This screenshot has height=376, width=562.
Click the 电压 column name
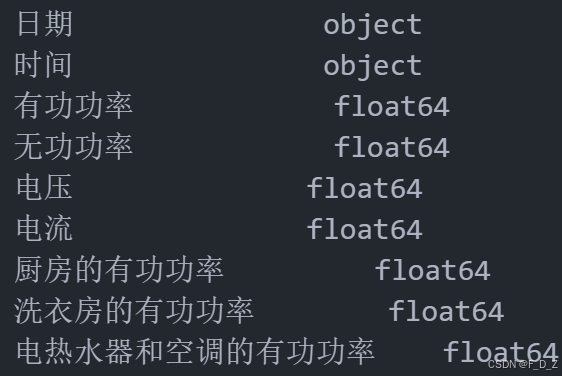44,187
